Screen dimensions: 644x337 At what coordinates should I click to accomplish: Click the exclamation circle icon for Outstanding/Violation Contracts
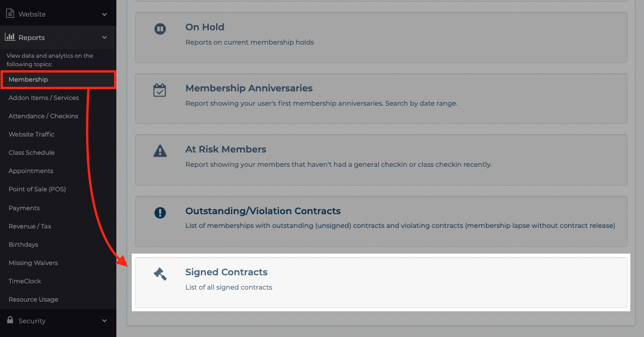(x=160, y=212)
